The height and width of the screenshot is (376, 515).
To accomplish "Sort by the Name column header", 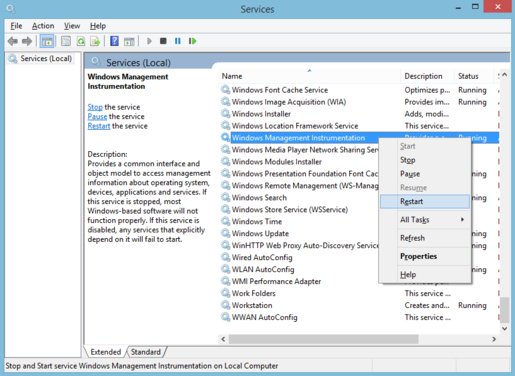I will coord(310,76).
